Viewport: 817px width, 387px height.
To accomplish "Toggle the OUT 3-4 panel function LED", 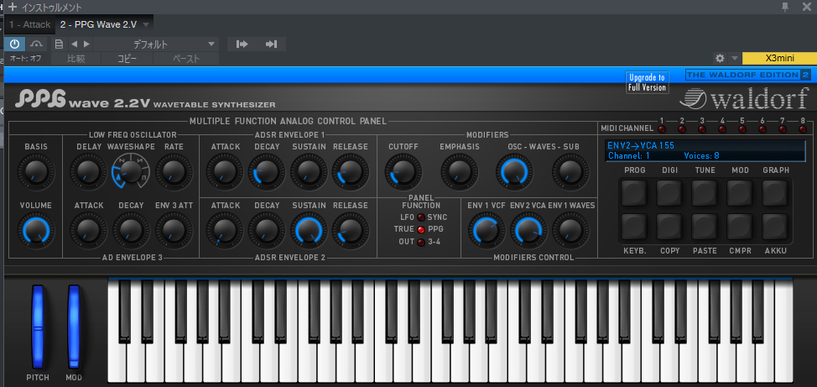I will 420,242.
